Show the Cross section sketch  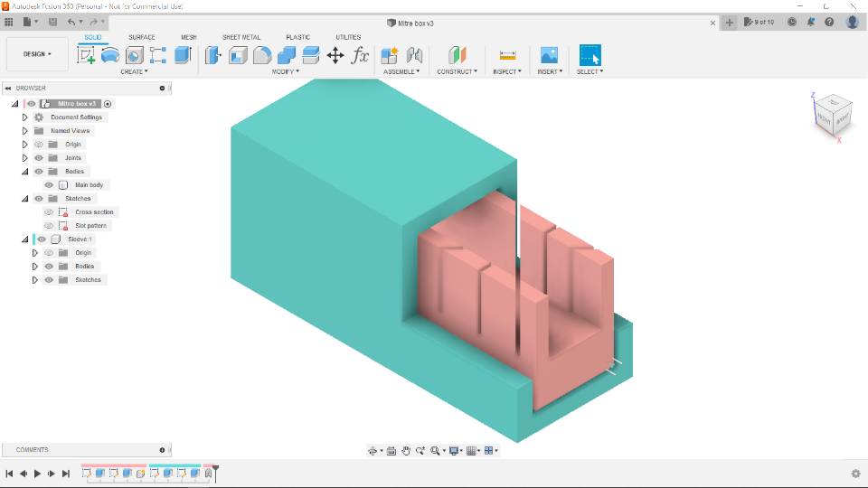point(49,212)
